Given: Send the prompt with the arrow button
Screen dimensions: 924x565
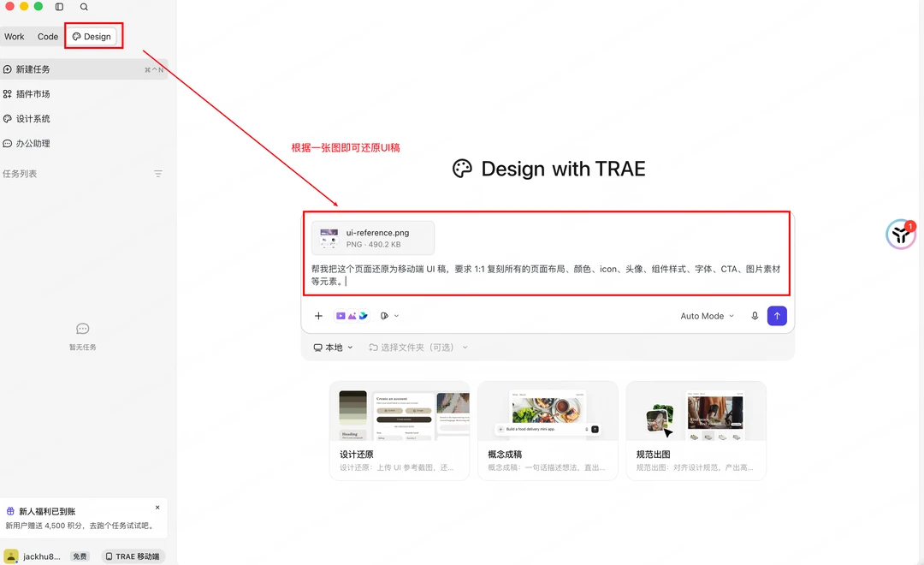Looking at the screenshot, I should coord(777,316).
